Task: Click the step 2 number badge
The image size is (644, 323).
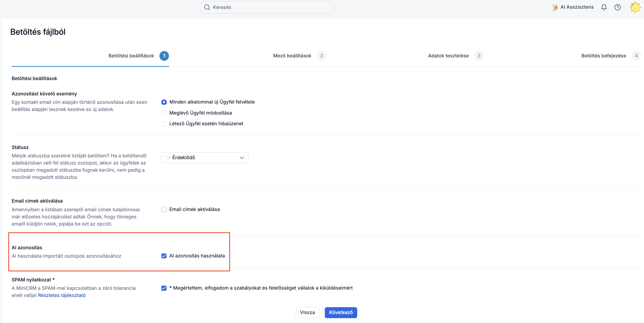Action: click(321, 56)
